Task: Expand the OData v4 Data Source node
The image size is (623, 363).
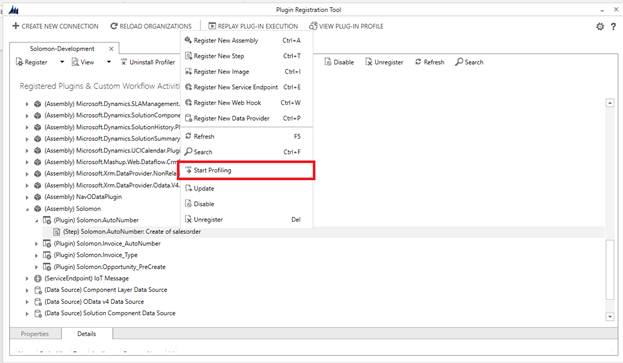Action: point(27,302)
